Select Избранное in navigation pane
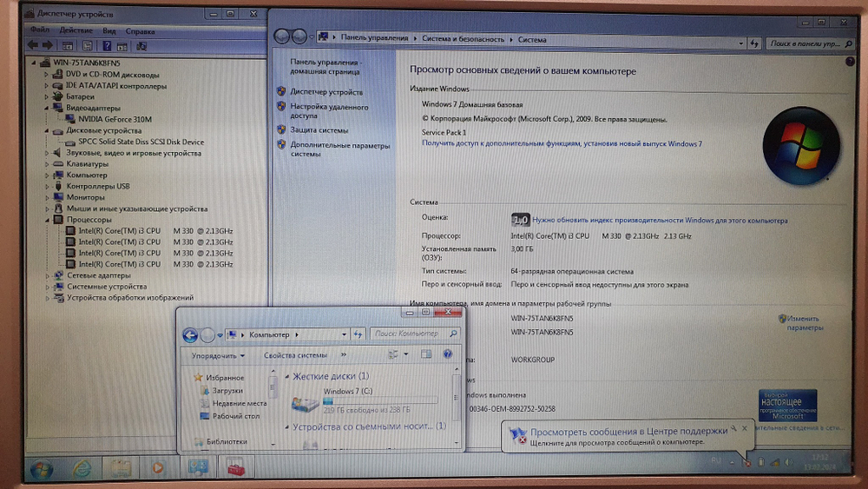 (x=225, y=378)
